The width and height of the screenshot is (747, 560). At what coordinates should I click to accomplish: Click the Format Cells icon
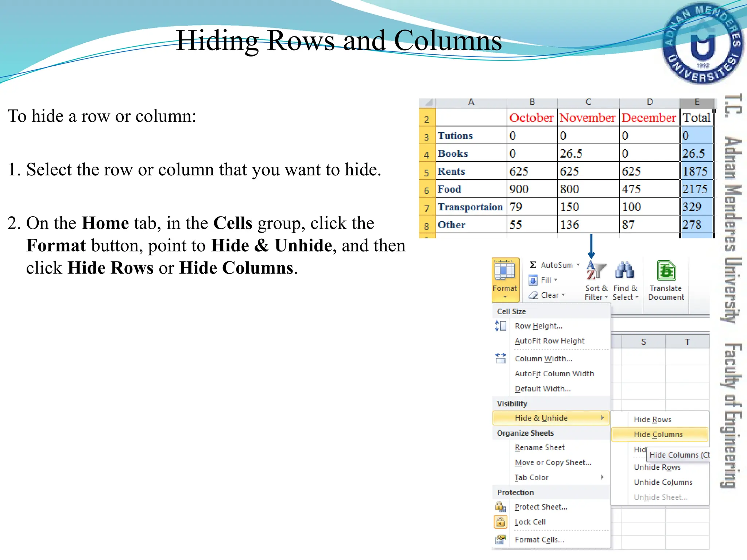tap(500, 540)
